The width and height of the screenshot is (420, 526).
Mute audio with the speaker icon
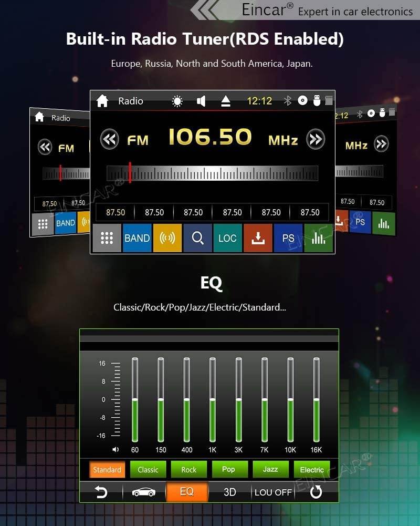click(201, 101)
